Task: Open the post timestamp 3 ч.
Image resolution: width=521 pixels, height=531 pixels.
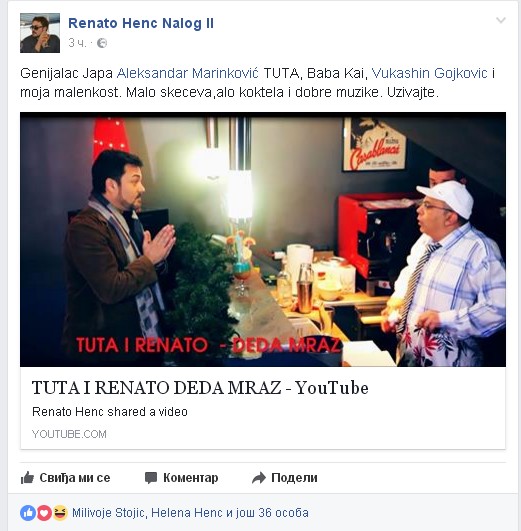Action: pyautogui.click(x=77, y=43)
